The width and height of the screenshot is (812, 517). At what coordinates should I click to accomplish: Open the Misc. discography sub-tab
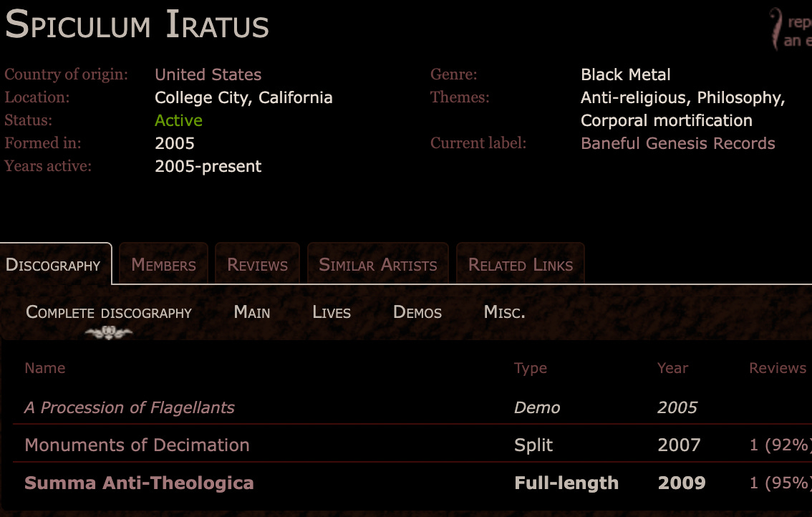[x=504, y=312]
